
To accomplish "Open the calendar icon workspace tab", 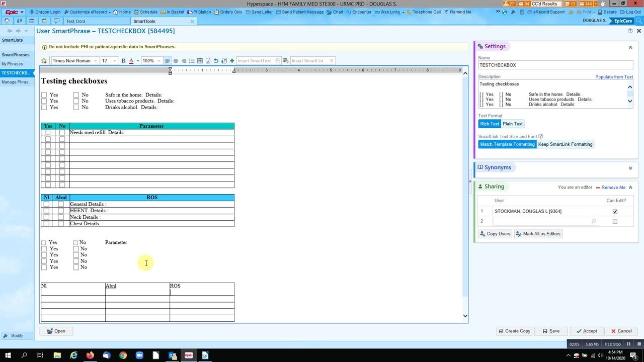I will coord(44,21).
